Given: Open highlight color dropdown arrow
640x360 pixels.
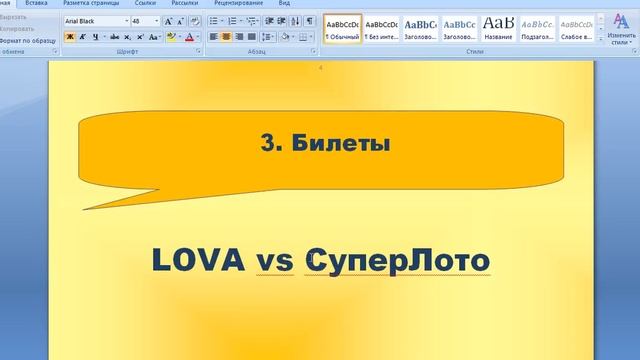Looking at the screenshot, I should click(x=180, y=37).
